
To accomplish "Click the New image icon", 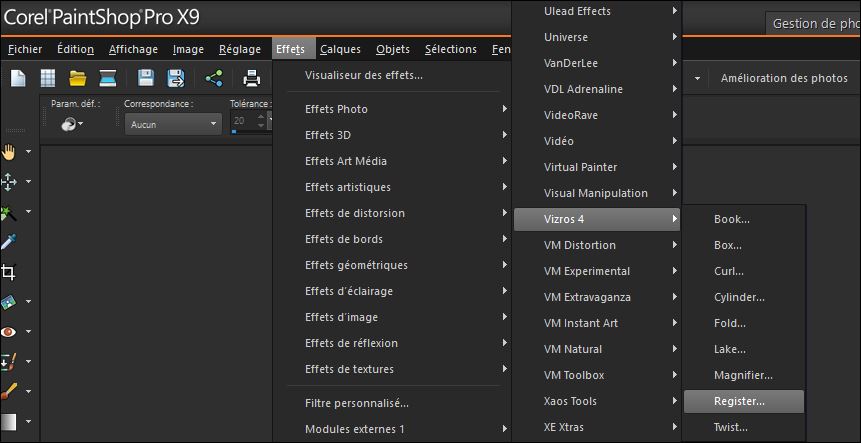I will [x=18, y=79].
